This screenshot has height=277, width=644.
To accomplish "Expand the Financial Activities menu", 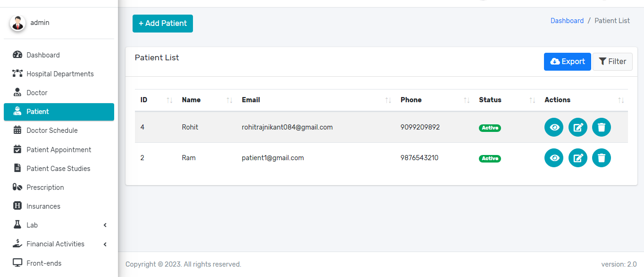I will pos(59,244).
